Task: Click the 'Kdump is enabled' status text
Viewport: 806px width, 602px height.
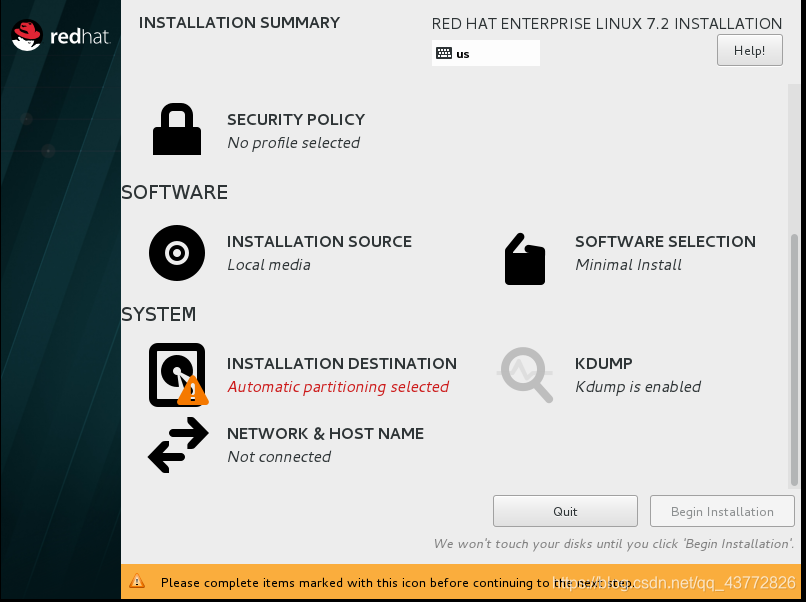Action: click(638, 387)
